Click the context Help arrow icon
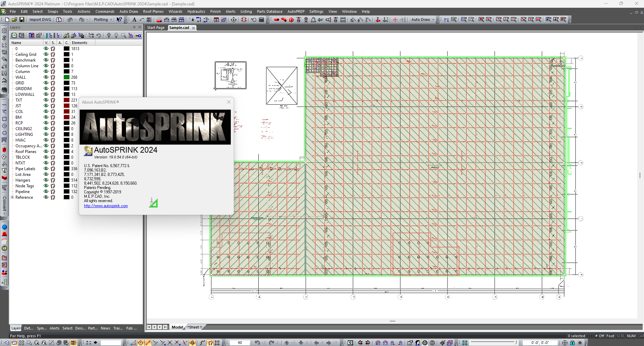This screenshot has width=644, height=346. click(119, 20)
